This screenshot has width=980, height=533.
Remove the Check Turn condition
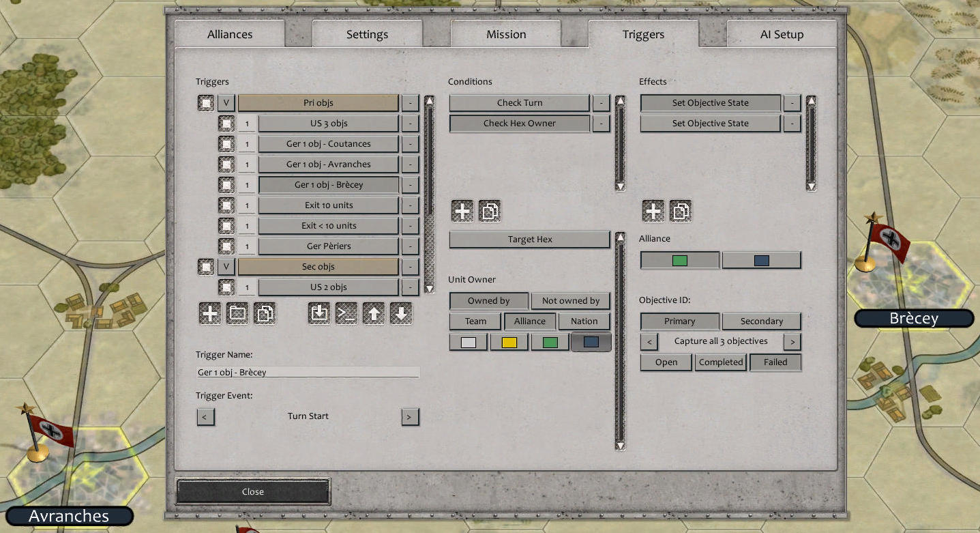[x=601, y=103]
